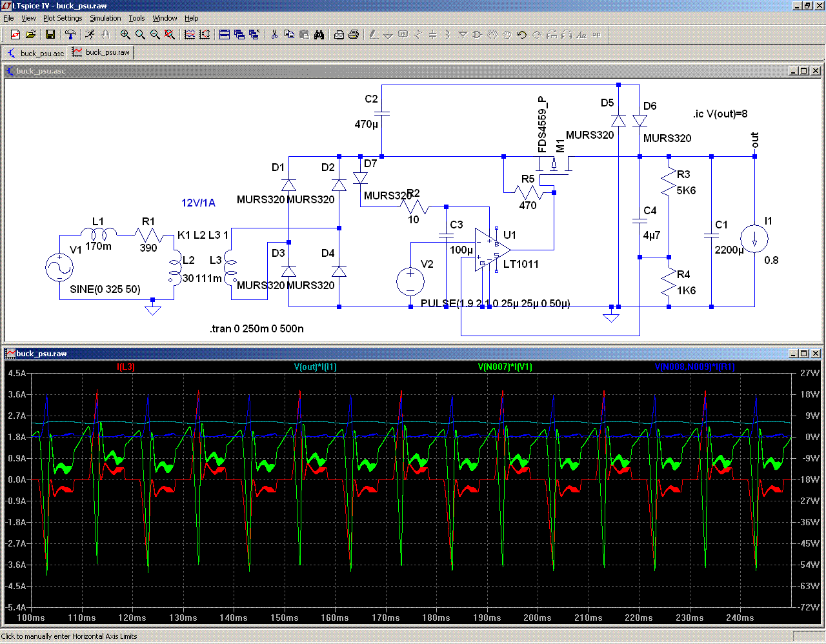This screenshot has height=644, width=826.
Task: Run the simulation with the running man icon
Action: click(x=90, y=35)
